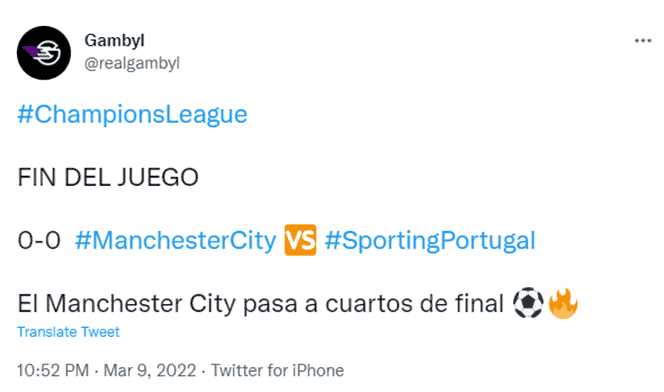Open the 10:52 PM timestamp link
Screen dimensions: 664x392
pos(53,370)
